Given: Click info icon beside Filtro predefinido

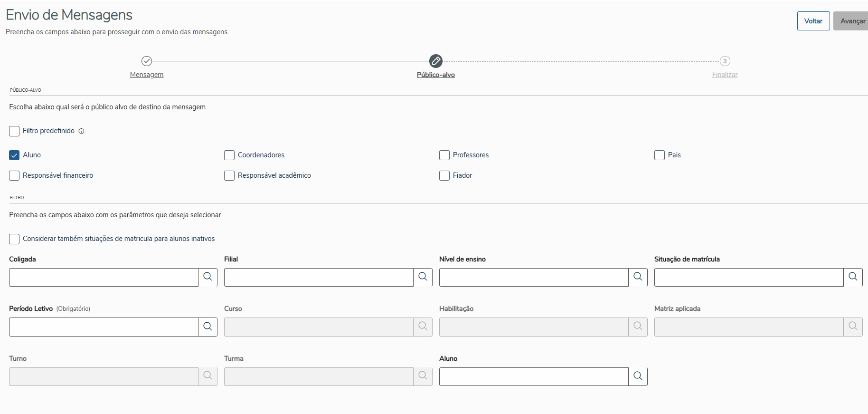Looking at the screenshot, I should point(81,131).
